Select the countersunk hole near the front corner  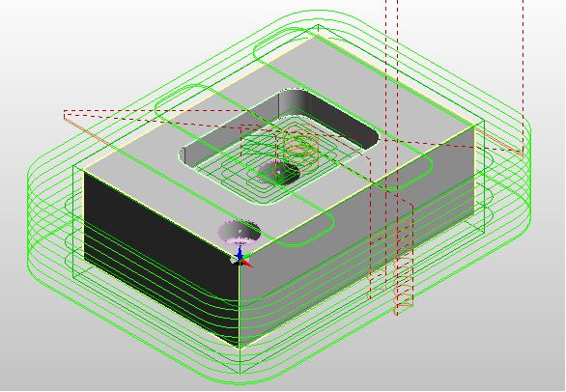point(239,231)
